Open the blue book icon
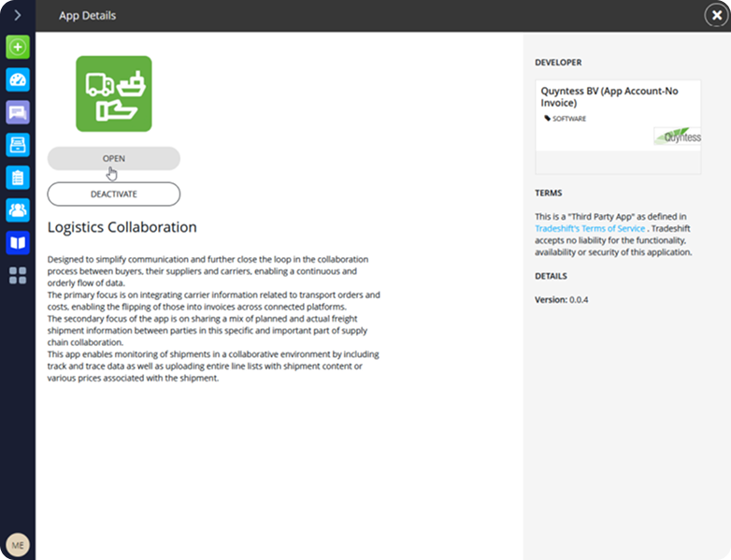The image size is (731, 560). [18, 243]
